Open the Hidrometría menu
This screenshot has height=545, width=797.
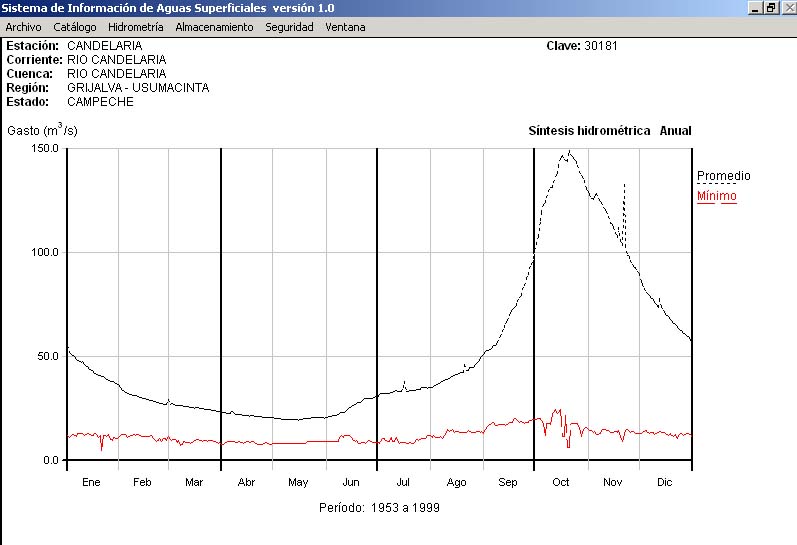[135, 27]
